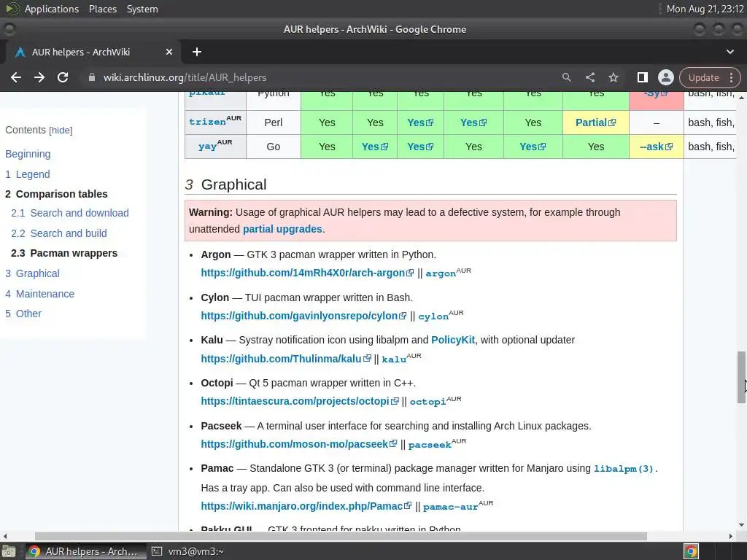Open the first Yes link in yay row
747x560 pixels.
[x=374, y=147]
